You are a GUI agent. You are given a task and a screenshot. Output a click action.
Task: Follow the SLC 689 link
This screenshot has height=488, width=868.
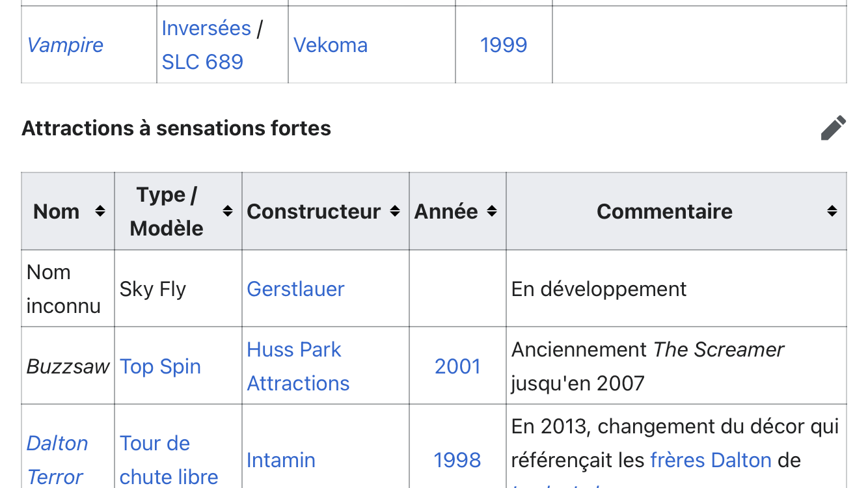pos(202,62)
